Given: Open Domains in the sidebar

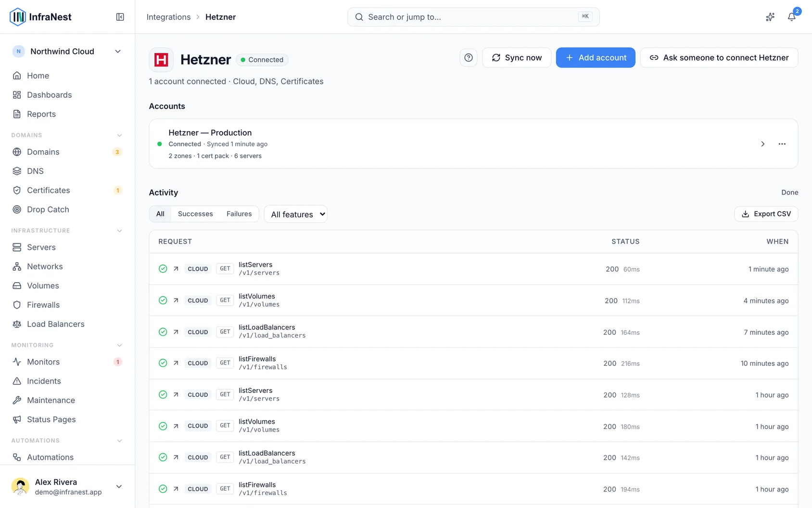Looking at the screenshot, I should pos(67,152).
